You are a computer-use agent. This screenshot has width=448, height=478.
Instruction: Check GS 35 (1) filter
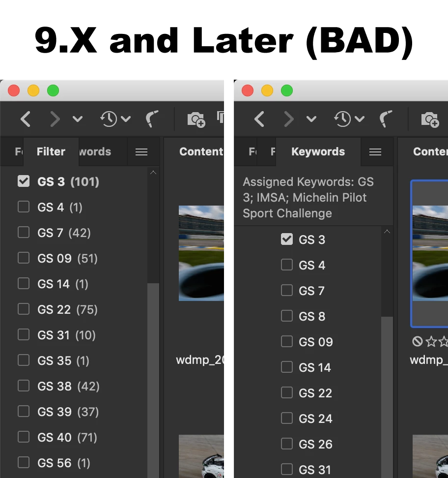click(x=24, y=360)
